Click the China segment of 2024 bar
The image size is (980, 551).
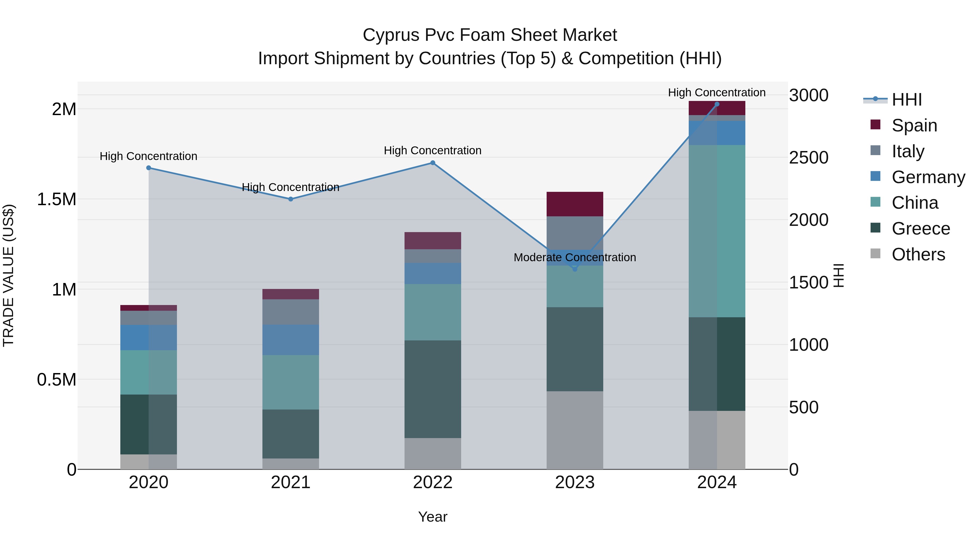pos(717,231)
